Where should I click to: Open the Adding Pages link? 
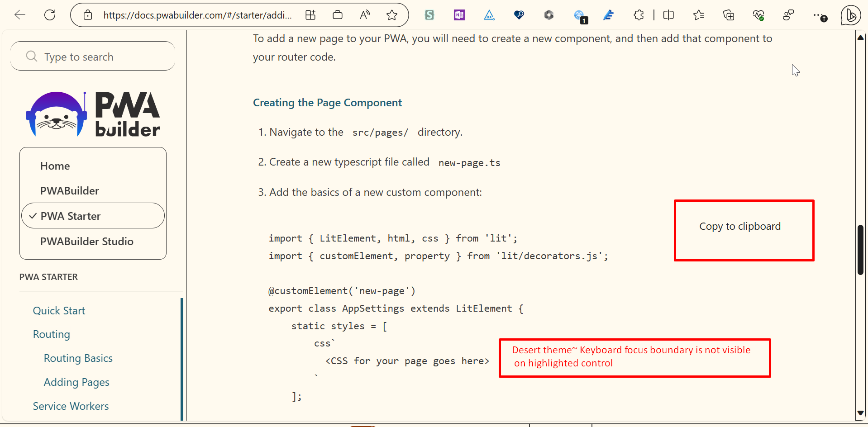pos(76,382)
